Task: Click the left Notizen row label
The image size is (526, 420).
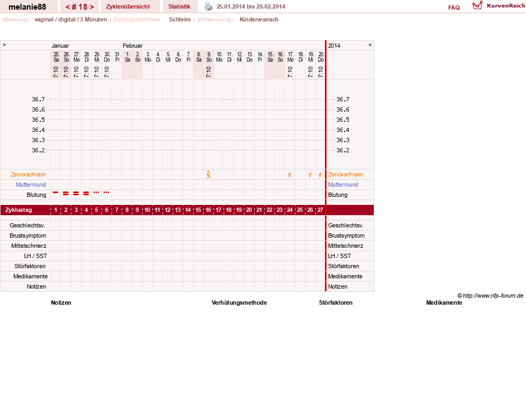Action: [x=36, y=286]
